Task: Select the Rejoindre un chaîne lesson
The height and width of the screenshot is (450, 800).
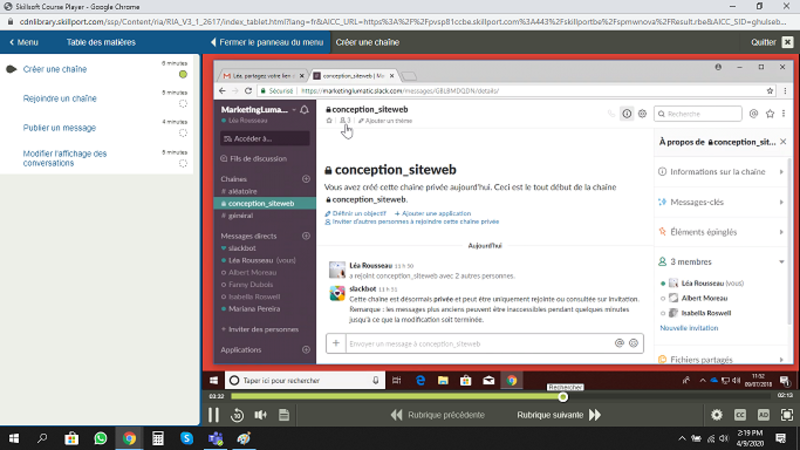Action: click(x=60, y=98)
